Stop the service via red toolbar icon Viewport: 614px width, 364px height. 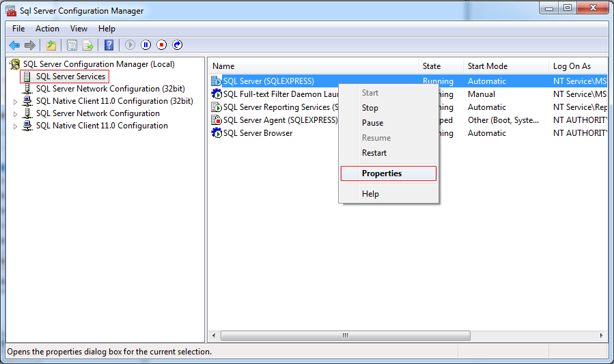[161, 45]
